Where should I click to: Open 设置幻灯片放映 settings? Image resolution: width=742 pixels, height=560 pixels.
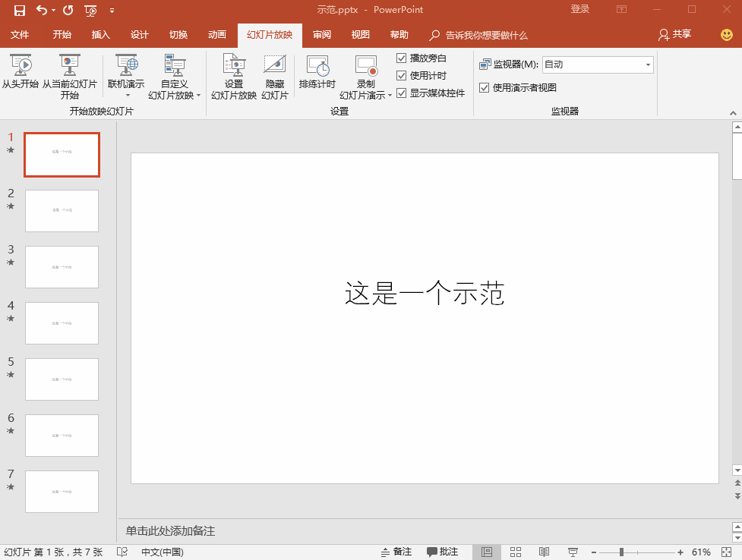(x=233, y=66)
